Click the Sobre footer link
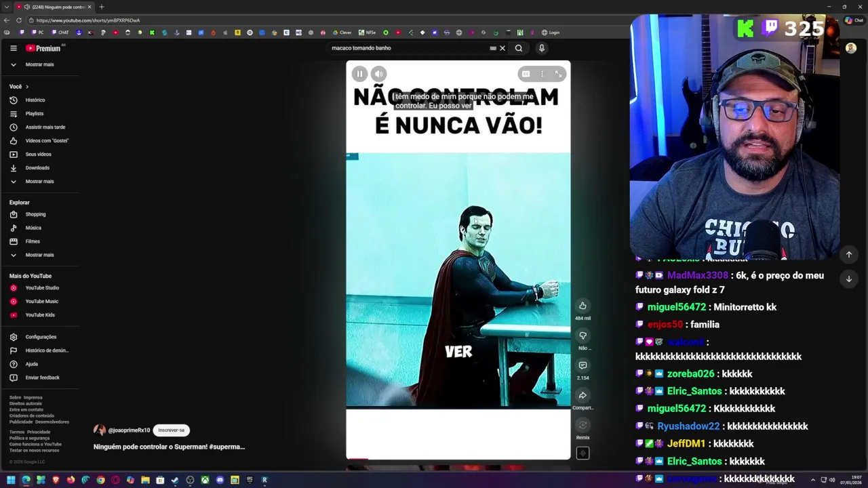Image resolution: width=868 pixels, height=488 pixels. (15, 397)
